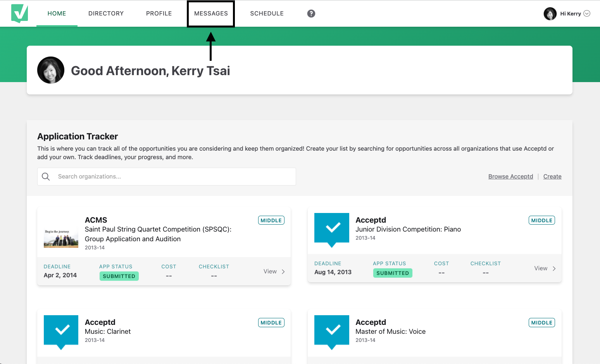Click the Application Tracker heading

(x=78, y=136)
